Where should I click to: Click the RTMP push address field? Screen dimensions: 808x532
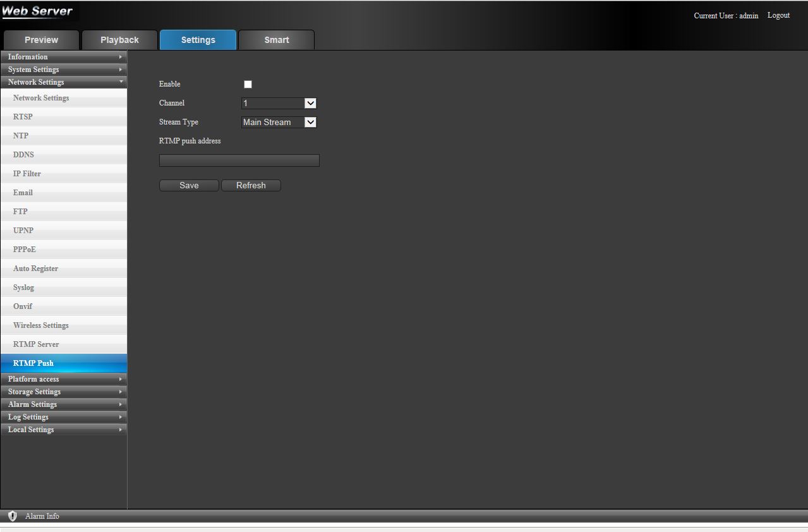tap(239, 160)
